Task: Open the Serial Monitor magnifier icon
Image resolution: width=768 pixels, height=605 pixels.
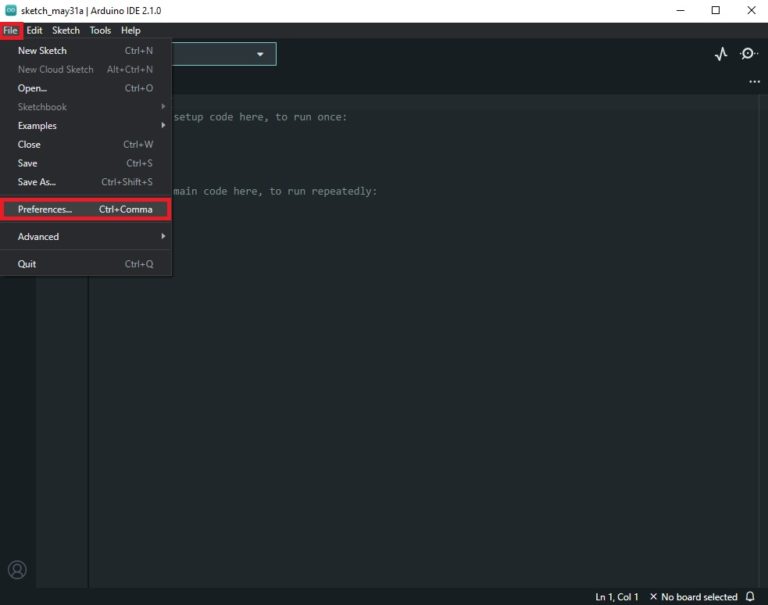Action: tap(748, 54)
